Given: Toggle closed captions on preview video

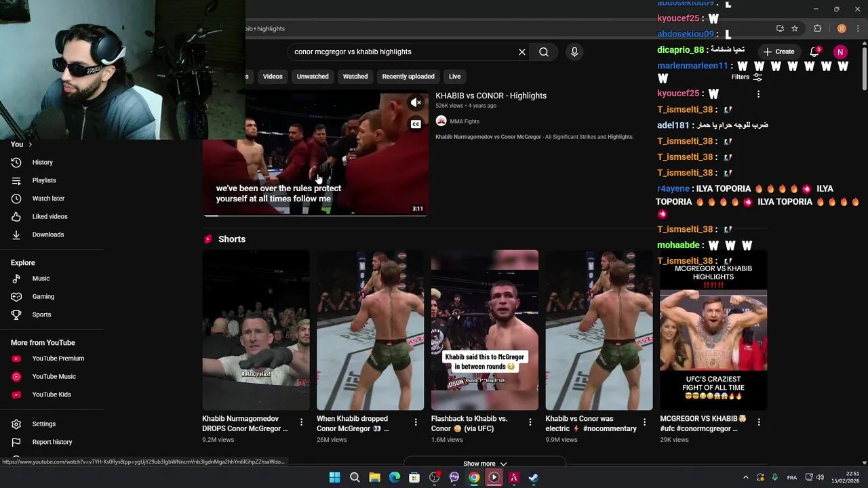Looking at the screenshot, I should tap(416, 124).
